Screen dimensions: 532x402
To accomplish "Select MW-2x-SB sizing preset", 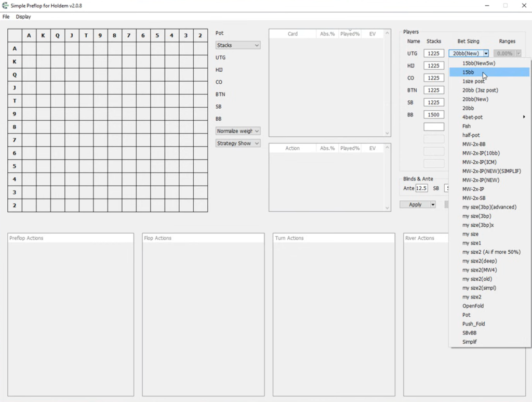I will tap(489, 198).
